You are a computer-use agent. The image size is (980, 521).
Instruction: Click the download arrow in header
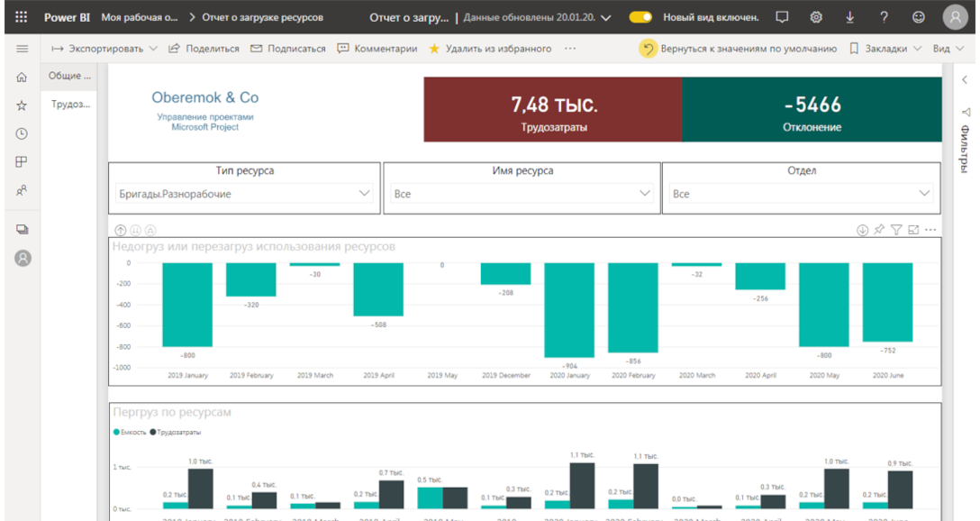(849, 17)
